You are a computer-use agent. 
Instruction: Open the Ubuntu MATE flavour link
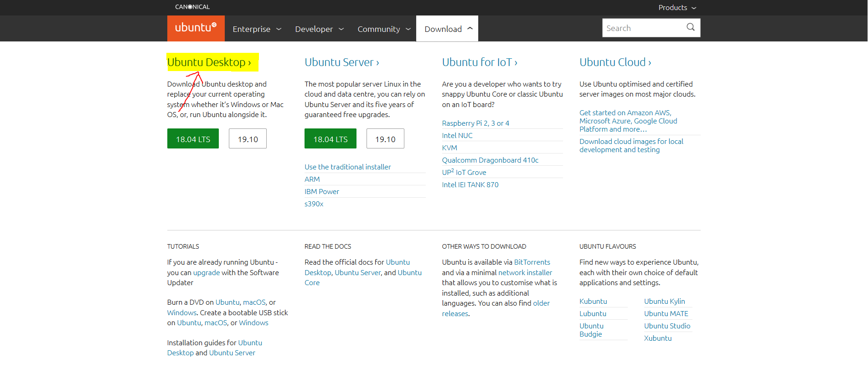tap(666, 314)
